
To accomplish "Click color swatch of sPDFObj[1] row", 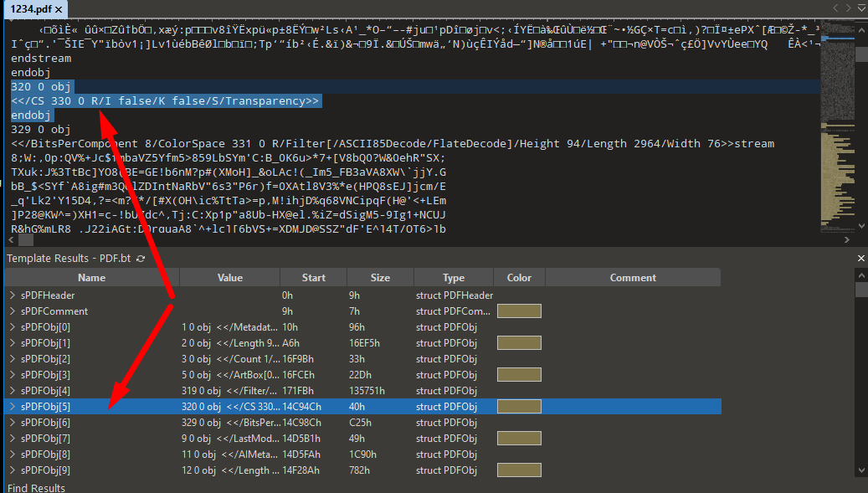I will (x=519, y=343).
